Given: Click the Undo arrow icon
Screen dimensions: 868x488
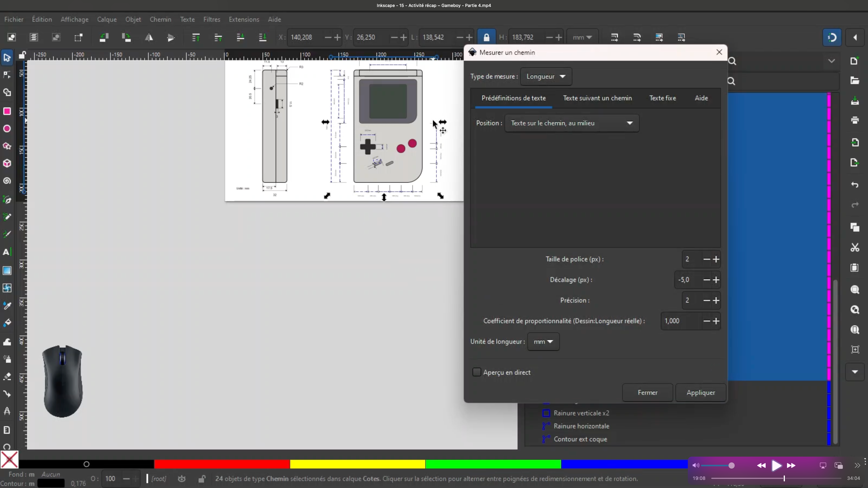Looking at the screenshot, I should (854, 185).
